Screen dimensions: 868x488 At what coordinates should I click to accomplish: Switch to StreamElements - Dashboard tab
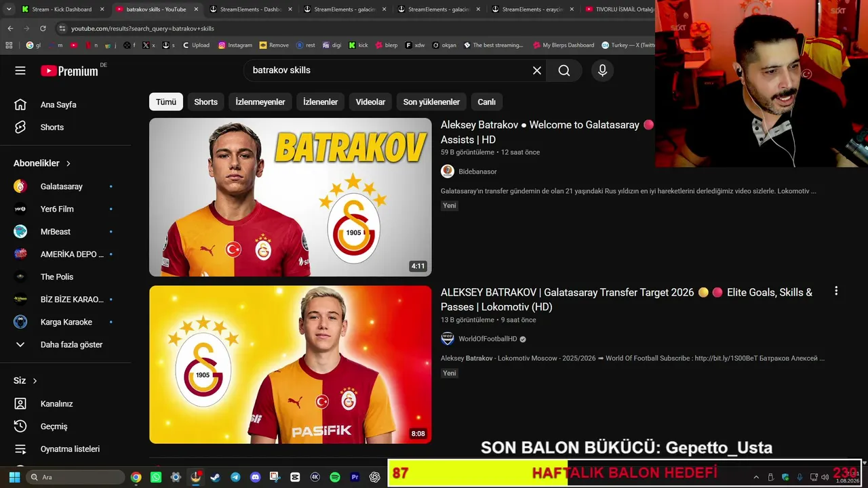point(251,9)
